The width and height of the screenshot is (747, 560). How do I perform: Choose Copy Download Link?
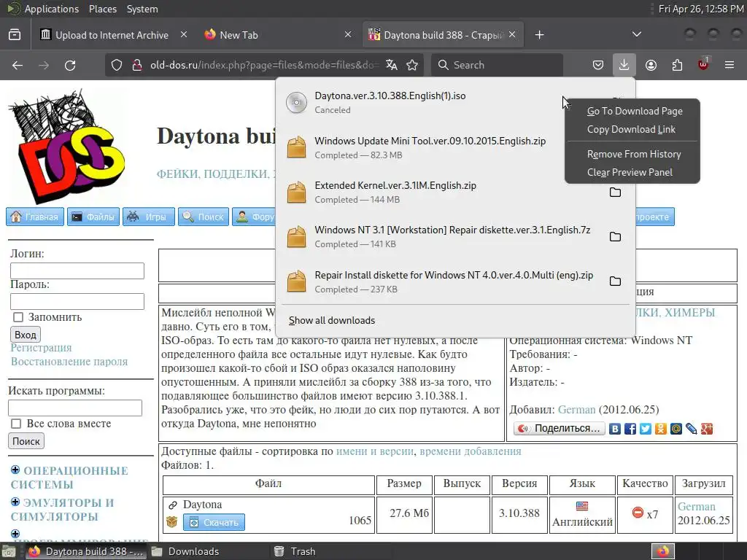point(631,130)
